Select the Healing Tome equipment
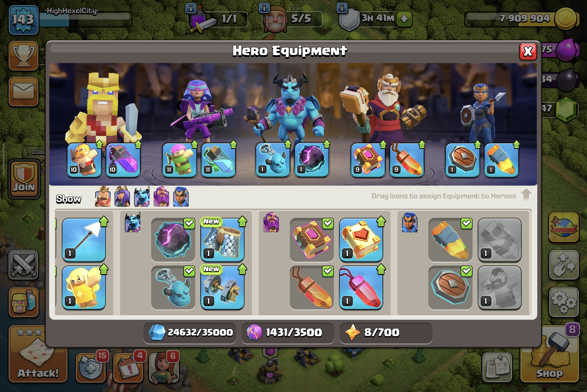Viewport: 587px width, 392px height. coord(361,239)
